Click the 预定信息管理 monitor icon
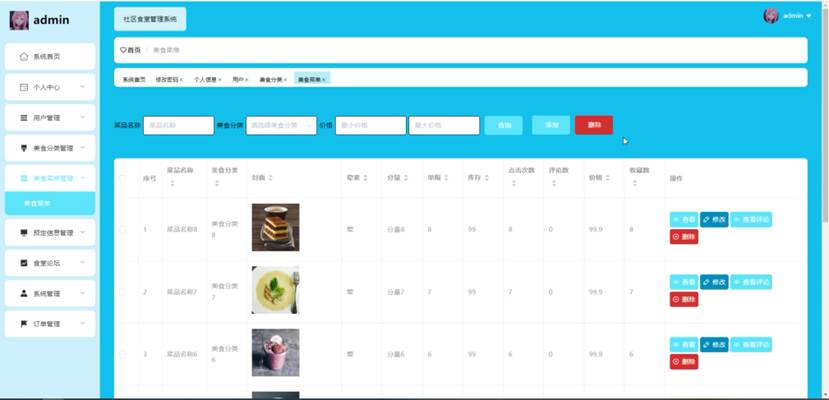829x400 pixels. (24, 232)
